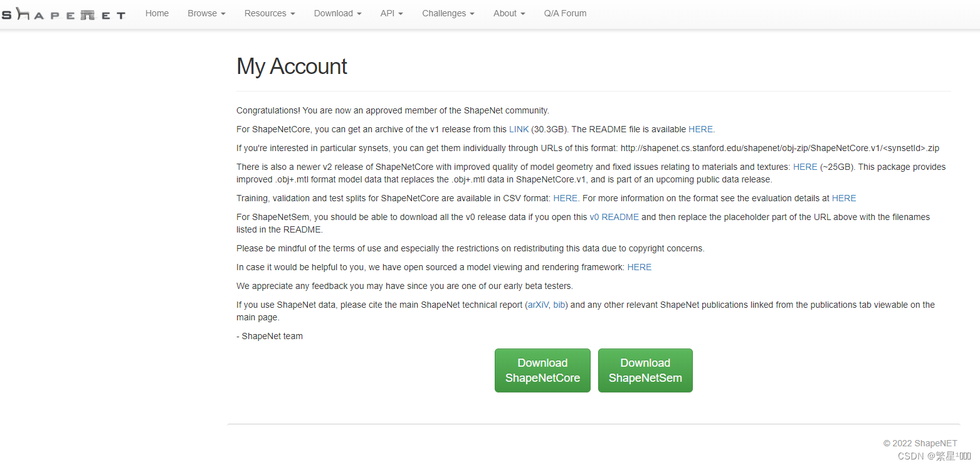Click the My Account heading
Image resolution: width=980 pixels, height=467 pixels.
292,66
